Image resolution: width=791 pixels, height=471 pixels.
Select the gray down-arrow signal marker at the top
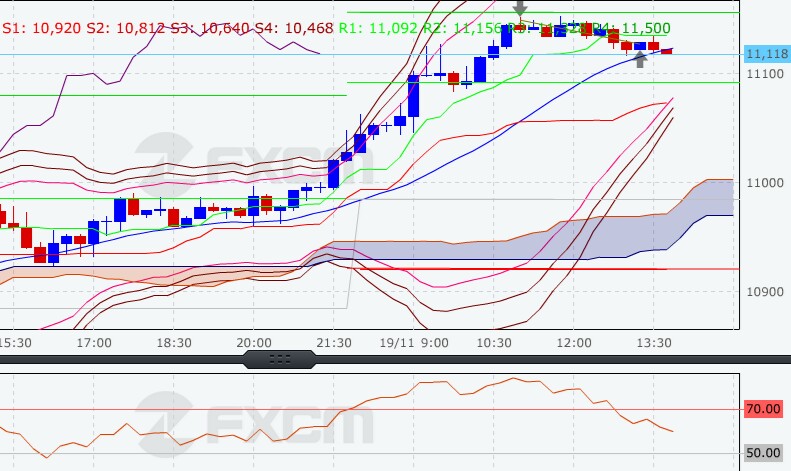520,7
